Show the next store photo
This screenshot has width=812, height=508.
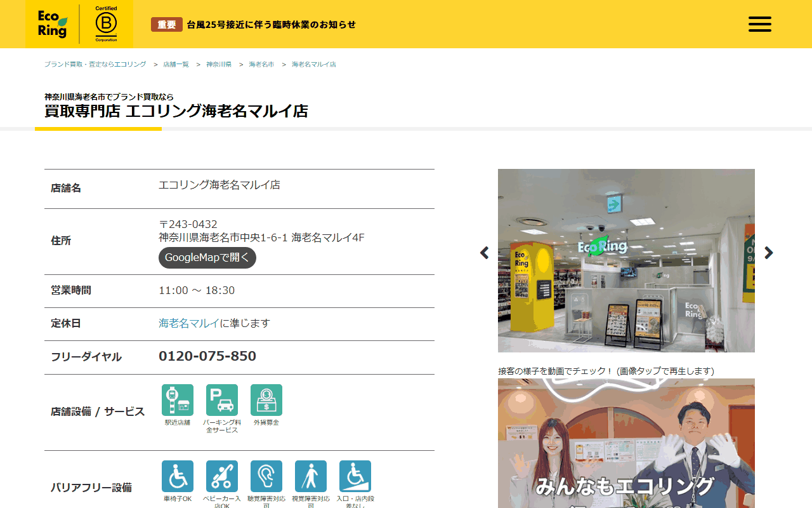click(769, 253)
